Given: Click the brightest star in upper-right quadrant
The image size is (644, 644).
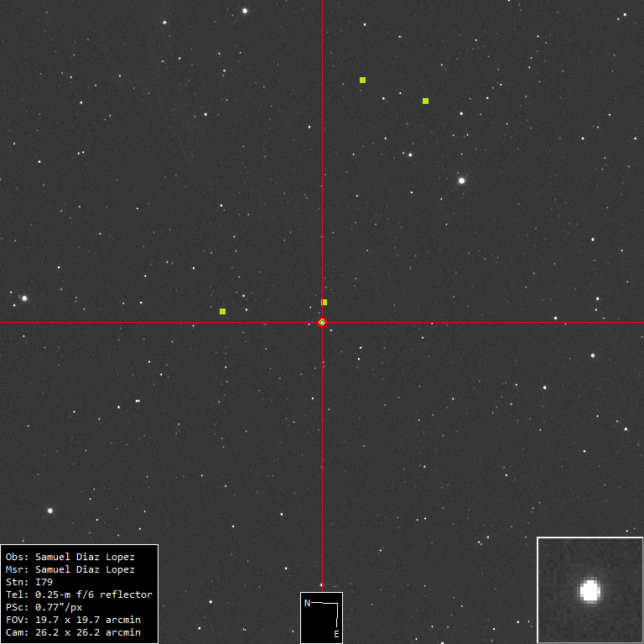Looking at the screenshot, I should (x=461, y=180).
